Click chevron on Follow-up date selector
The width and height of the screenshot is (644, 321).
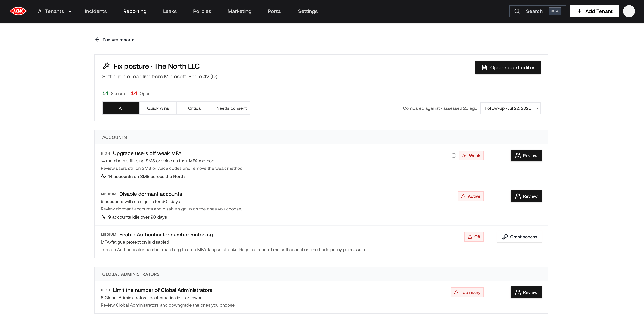coord(537,108)
